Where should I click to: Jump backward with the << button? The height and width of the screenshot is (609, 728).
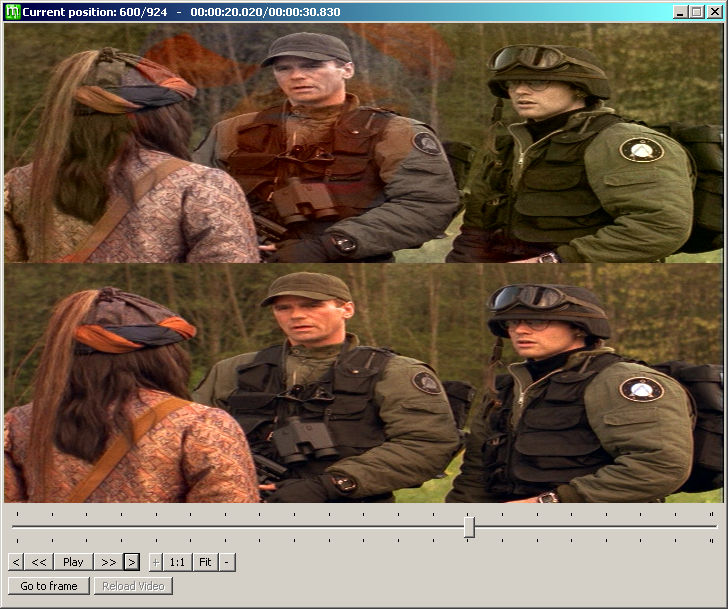39,562
